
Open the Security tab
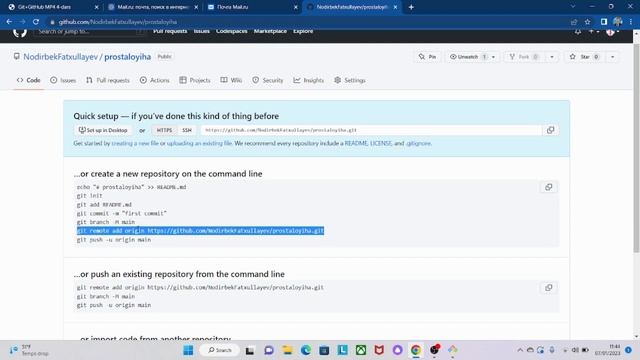267,80
